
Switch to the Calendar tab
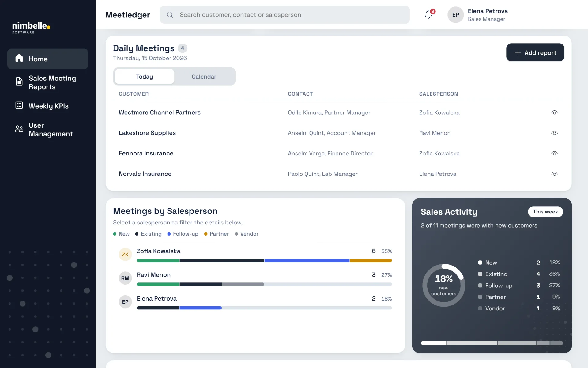tap(204, 76)
